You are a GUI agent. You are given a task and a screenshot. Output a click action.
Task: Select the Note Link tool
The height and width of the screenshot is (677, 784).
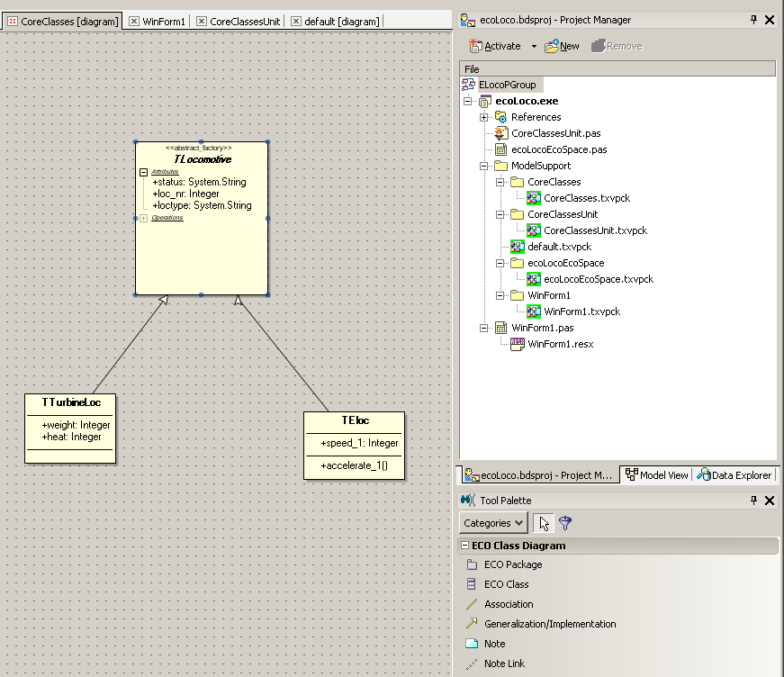(x=472, y=663)
